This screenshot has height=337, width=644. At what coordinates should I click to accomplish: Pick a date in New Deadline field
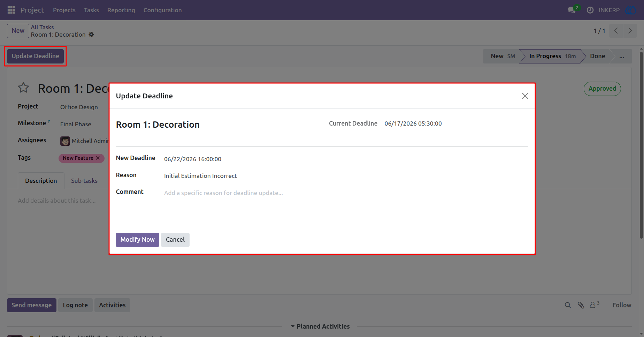(345, 159)
